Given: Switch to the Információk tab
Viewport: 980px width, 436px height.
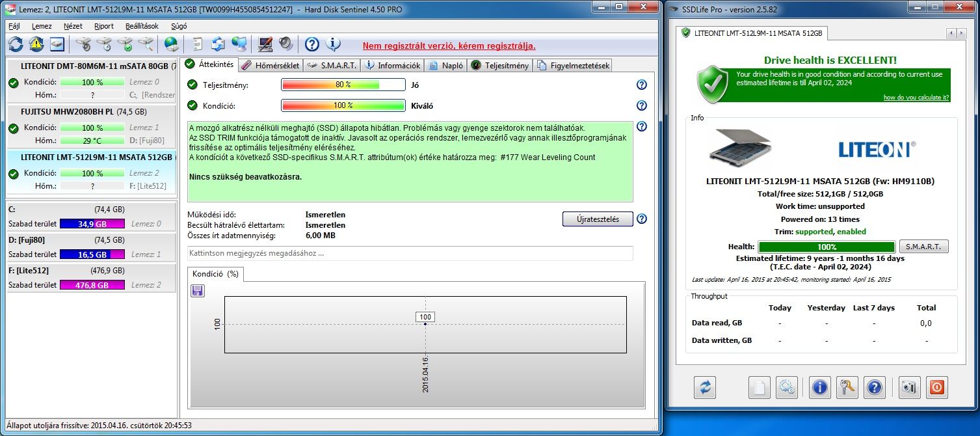Looking at the screenshot, I should [x=393, y=65].
